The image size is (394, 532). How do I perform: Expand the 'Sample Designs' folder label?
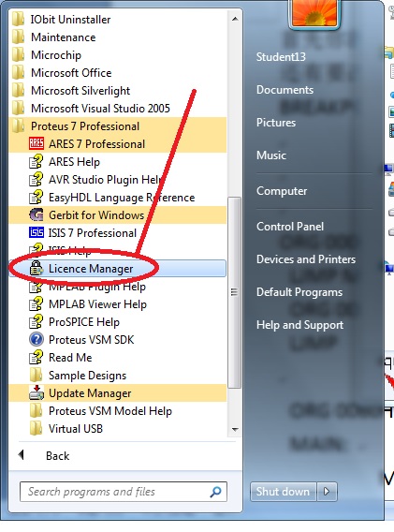87,376
